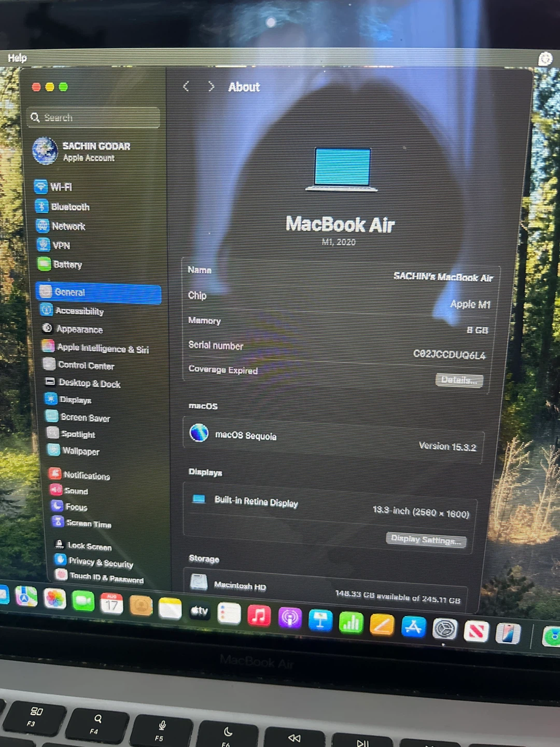The height and width of the screenshot is (747, 560).
Task: Open App Store from the Dock
Action: click(x=413, y=627)
